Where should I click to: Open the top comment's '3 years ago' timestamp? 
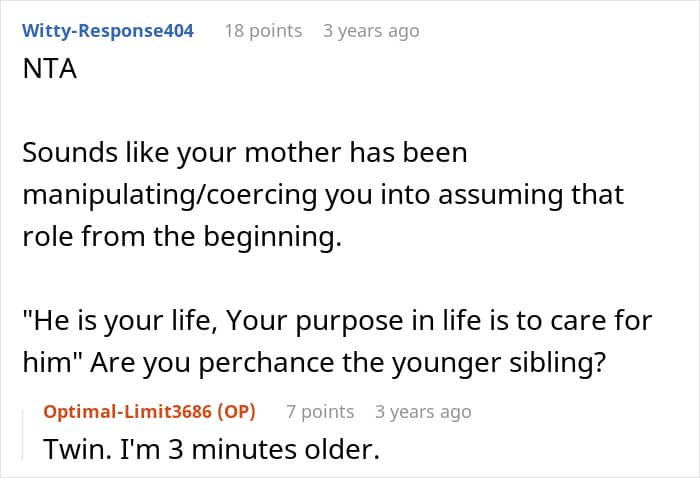[x=371, y=31]
